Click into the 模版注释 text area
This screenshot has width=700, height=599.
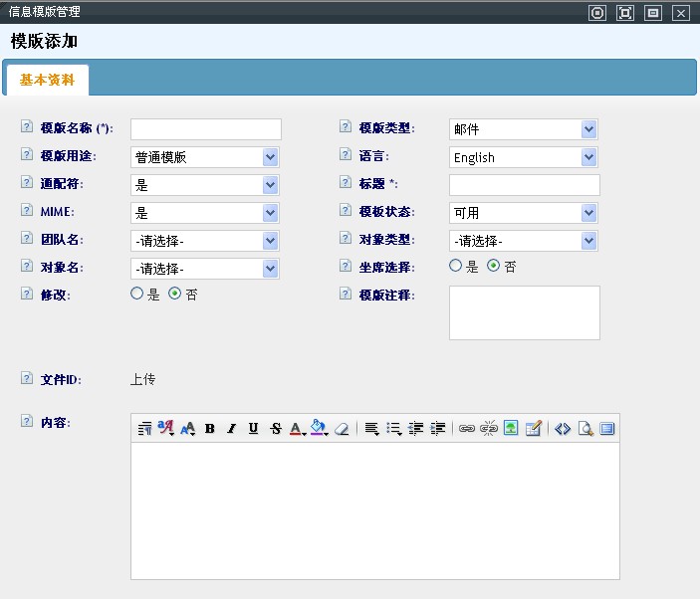(525, 312)
